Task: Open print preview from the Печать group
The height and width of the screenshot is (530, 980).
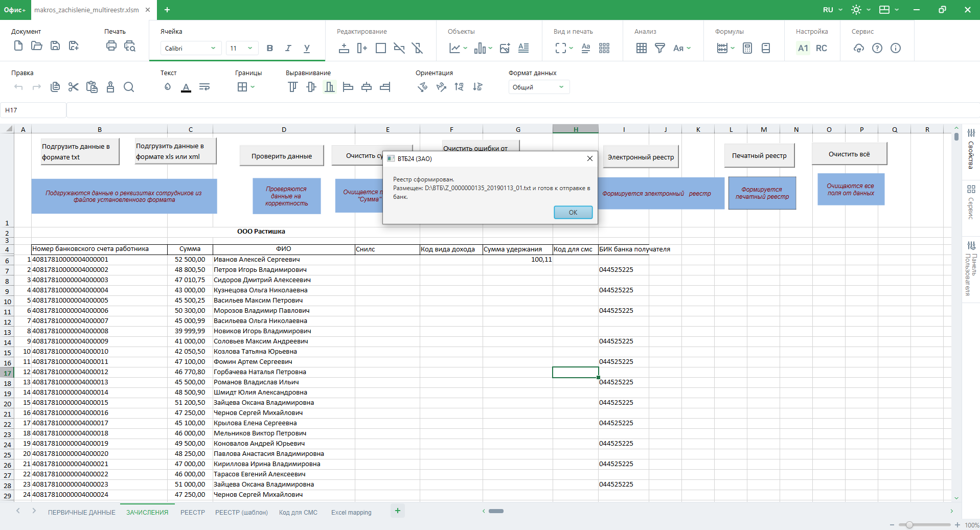Action: (x=130, y=46)
